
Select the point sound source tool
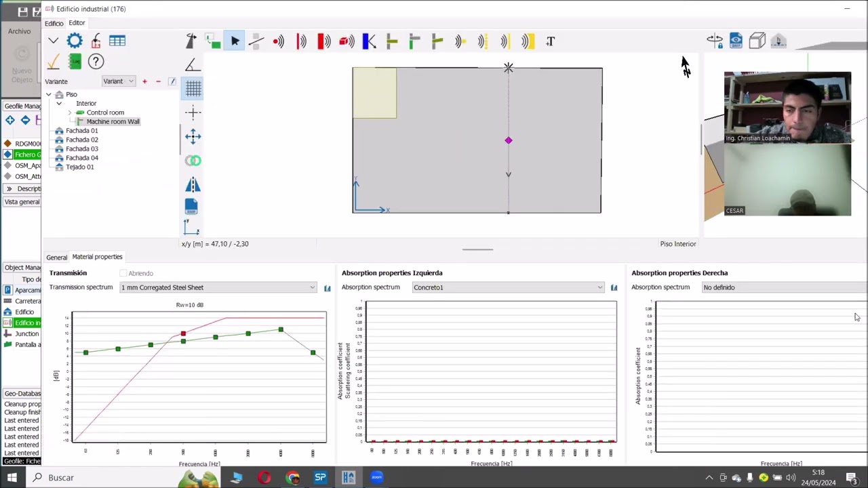[279, 41]
